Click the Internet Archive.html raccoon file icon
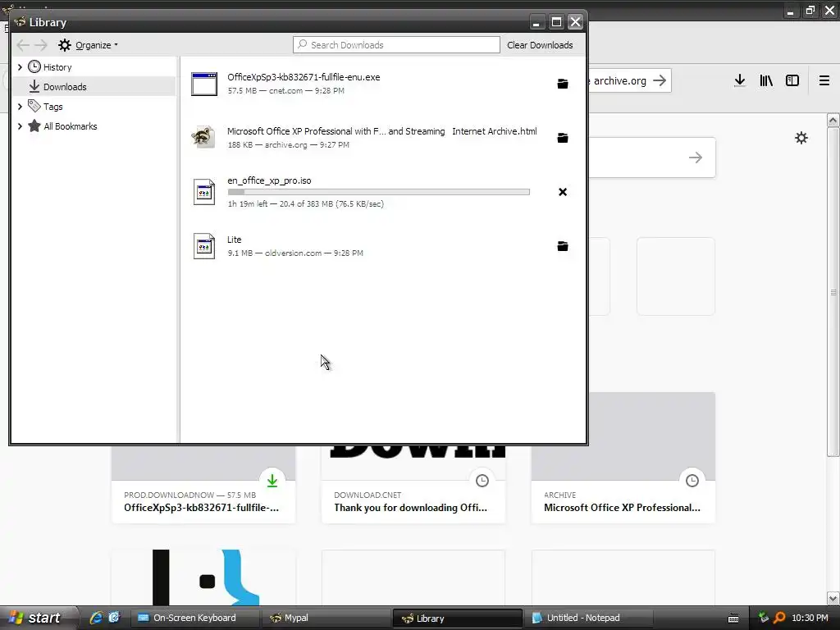 pyautogui.click(x=204, y=137)
